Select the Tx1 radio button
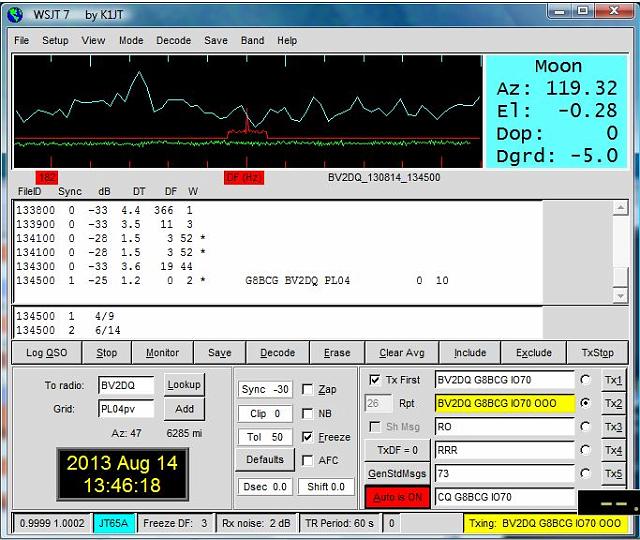This screenshot has height=540, width=640. click(x=585, y=380)
